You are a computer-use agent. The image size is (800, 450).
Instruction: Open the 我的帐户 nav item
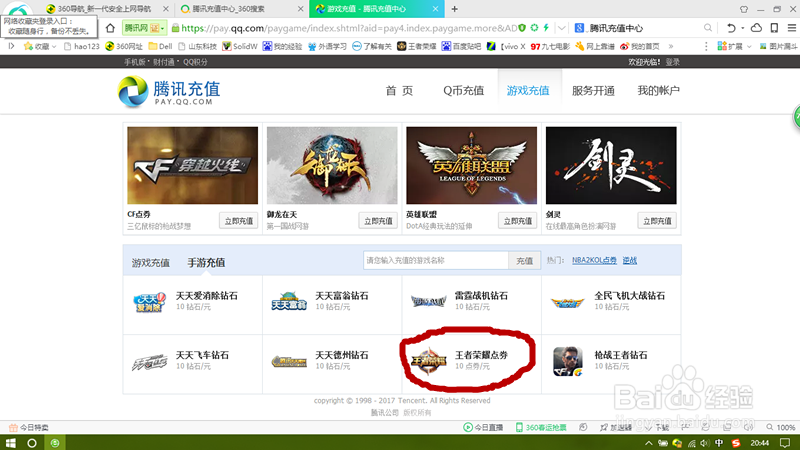click(x=658, y=91)
